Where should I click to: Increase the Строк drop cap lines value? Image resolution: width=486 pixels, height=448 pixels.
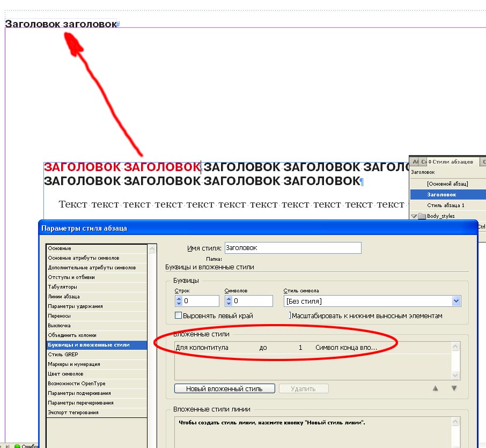[x=179, y=298]
